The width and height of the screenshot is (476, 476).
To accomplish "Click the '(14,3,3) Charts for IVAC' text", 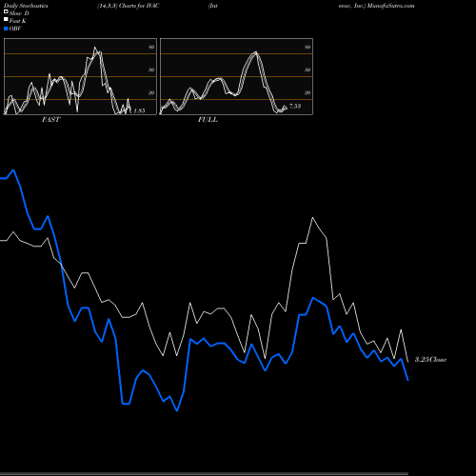I will point(129,6).
